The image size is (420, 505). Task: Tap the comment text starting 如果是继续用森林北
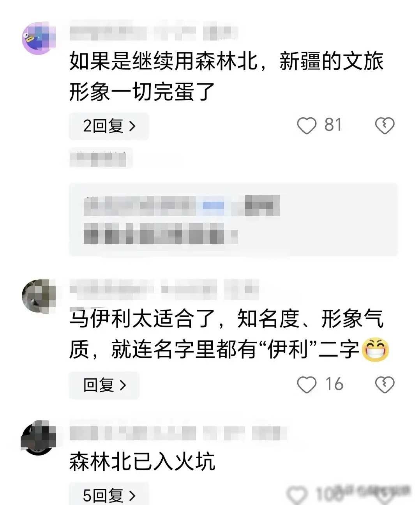point(226,76)
